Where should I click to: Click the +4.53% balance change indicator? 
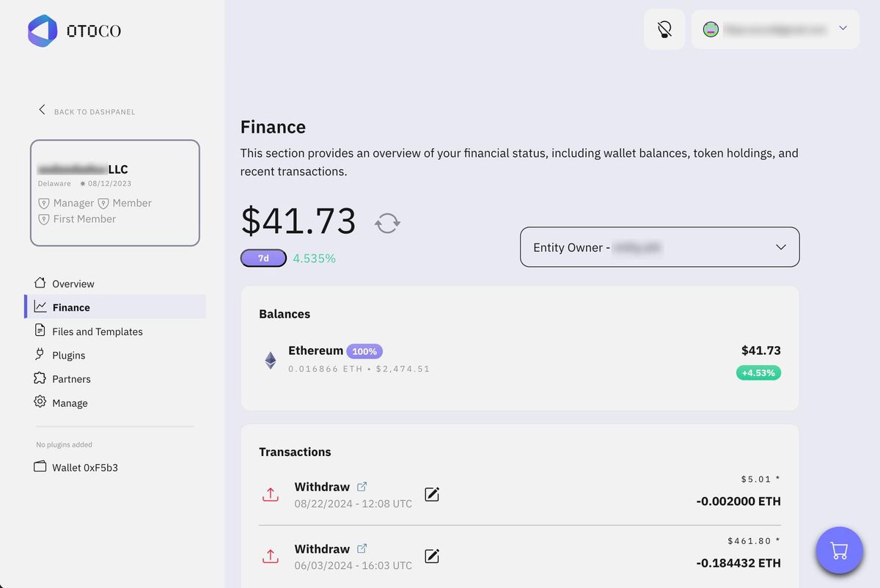pos(758,372)
